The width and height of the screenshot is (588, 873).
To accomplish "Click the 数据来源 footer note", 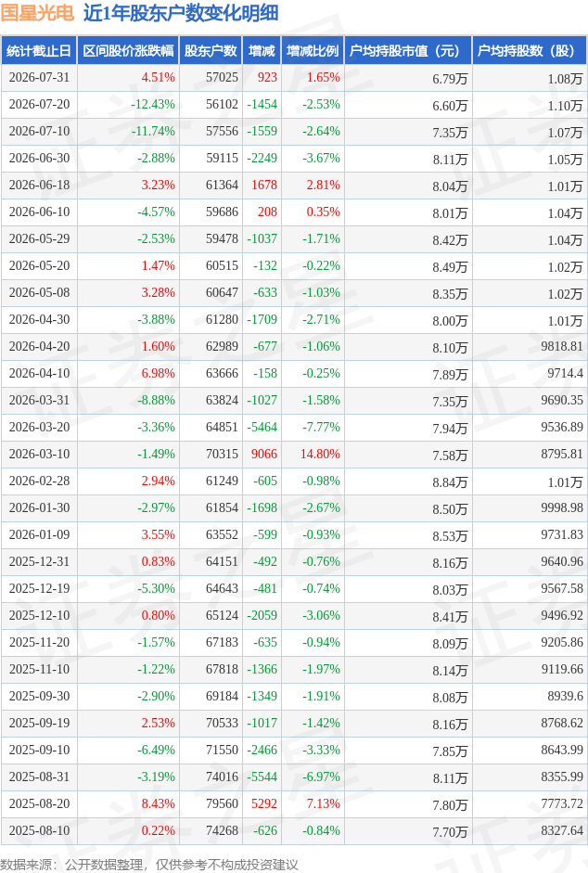I will [x=149, y=864].
